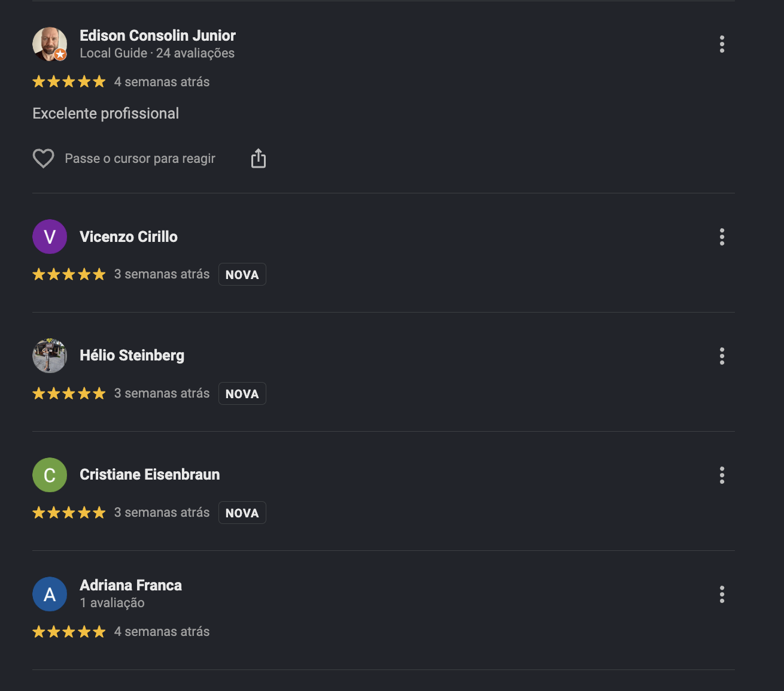Click NOVA badge on Vicenzo Cirillo's review

click(242, 274)
